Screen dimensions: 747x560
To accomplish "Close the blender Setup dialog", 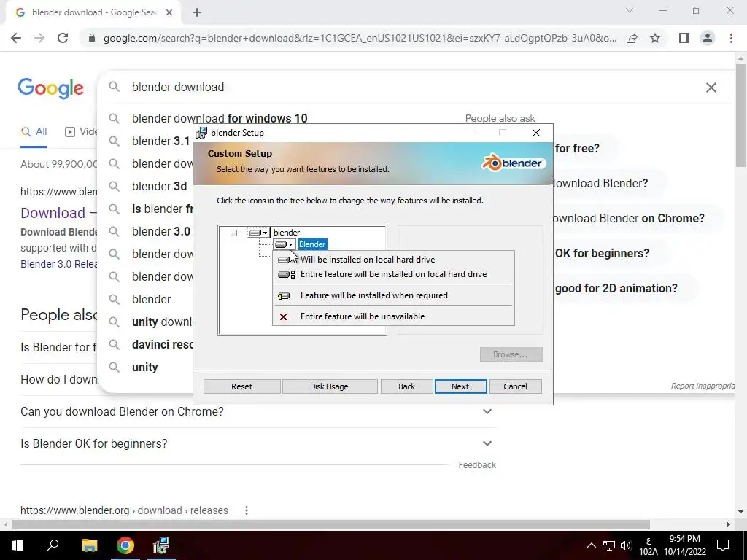I will pyautogui.click(x=536, y=133).
